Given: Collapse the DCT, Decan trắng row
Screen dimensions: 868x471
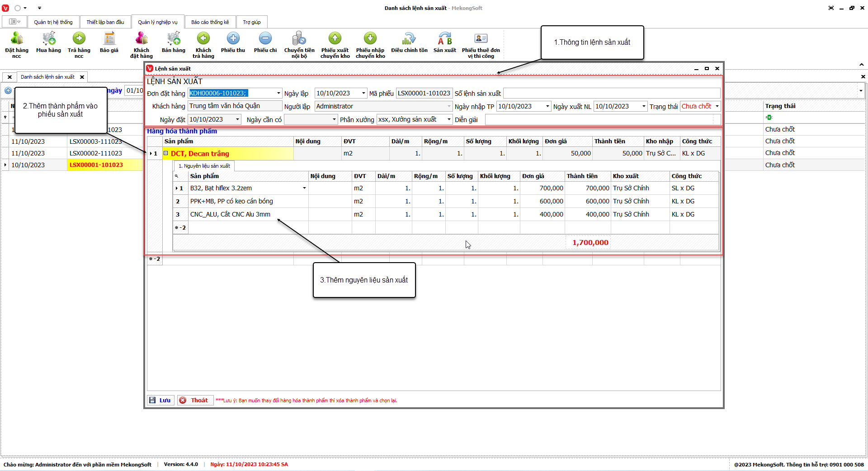Looking at the screenshot, I should click(166, 153).
